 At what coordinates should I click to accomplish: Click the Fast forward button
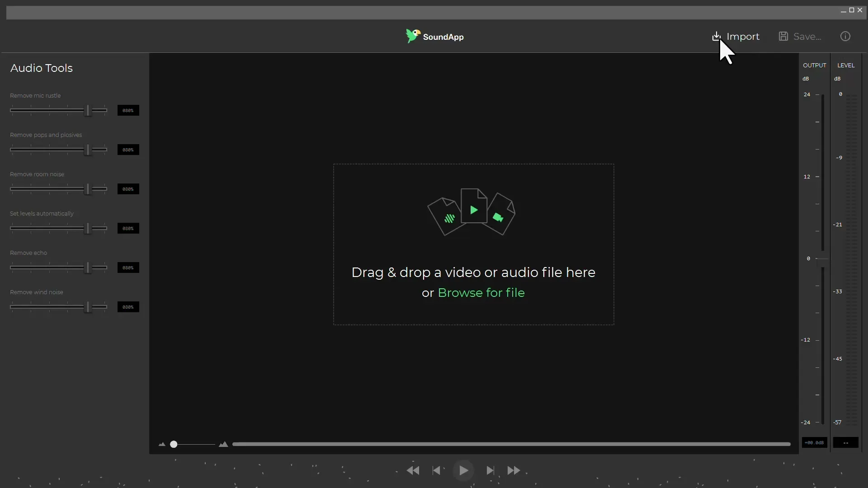tap(514, 470)
